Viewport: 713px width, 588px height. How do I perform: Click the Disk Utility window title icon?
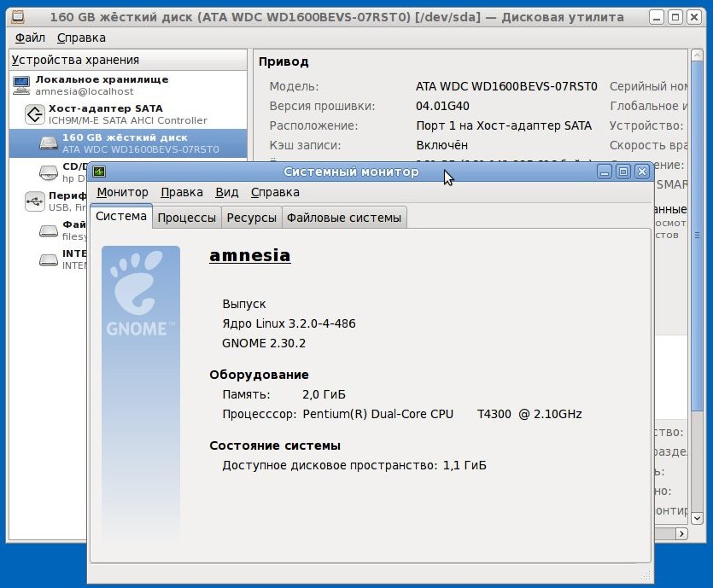18,17
